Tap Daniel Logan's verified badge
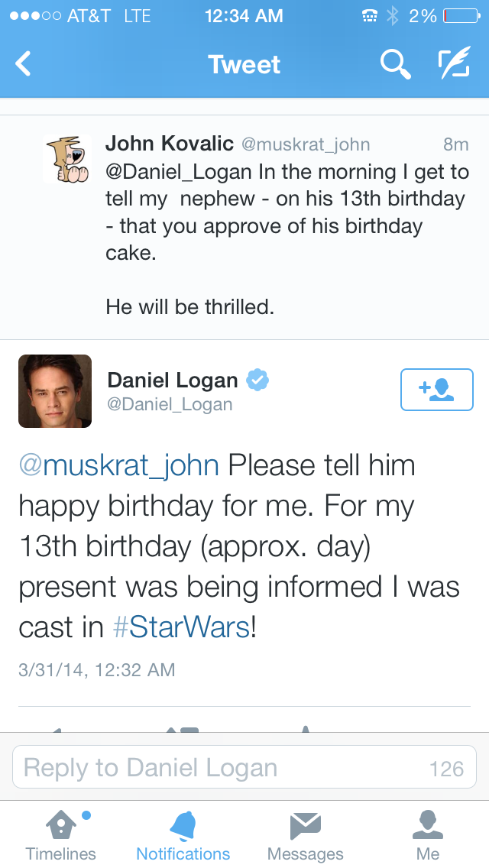The image size is (489, 868). 257,380
